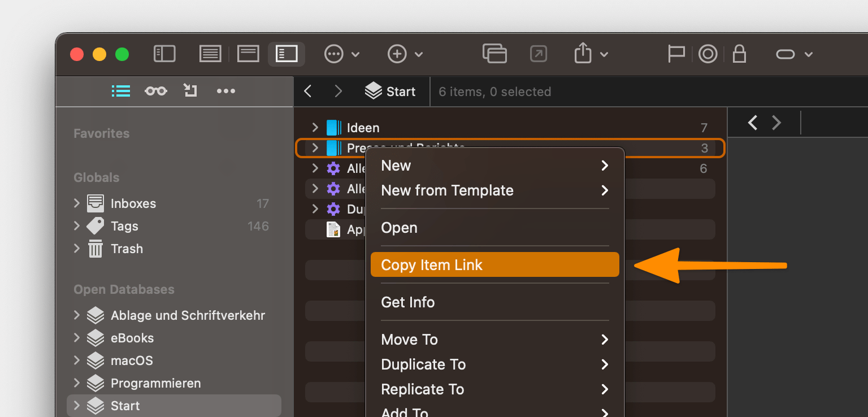Viewport: 868px width, 417px height.
Task: Toggle the unread circle icon
Action: [708, 54]
